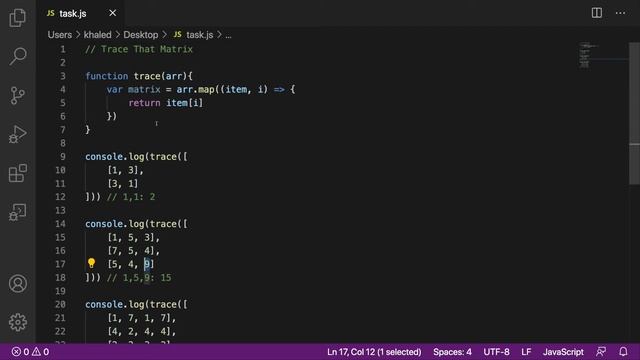Change language mode JavaScript

[x=563, y=352]
